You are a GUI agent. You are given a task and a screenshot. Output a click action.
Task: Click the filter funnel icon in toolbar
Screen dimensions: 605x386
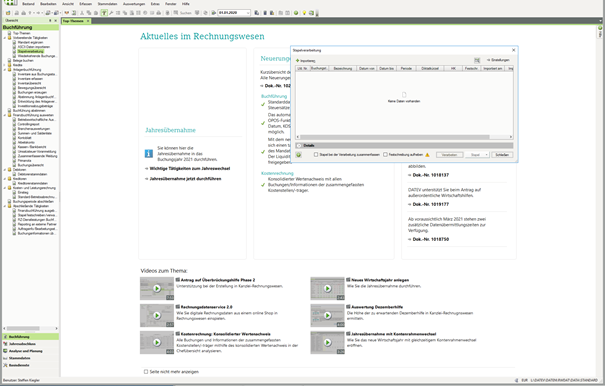104,13
